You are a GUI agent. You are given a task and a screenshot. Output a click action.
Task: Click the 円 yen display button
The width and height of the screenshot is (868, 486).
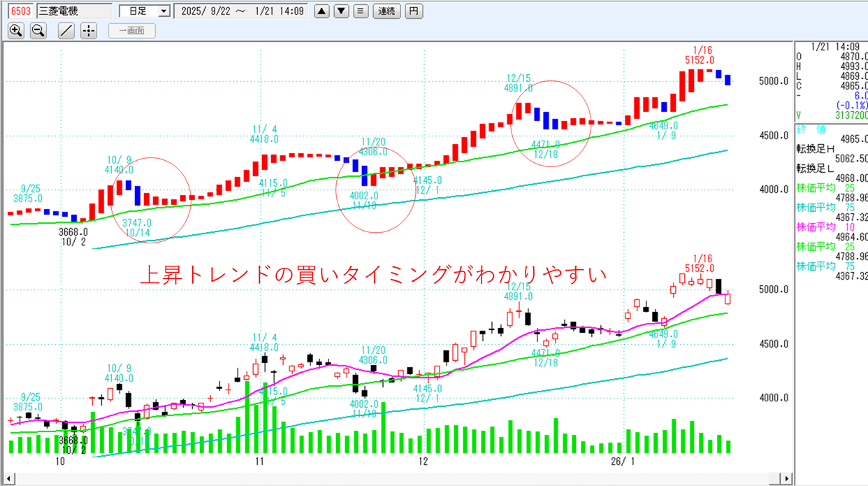point(414,11)
